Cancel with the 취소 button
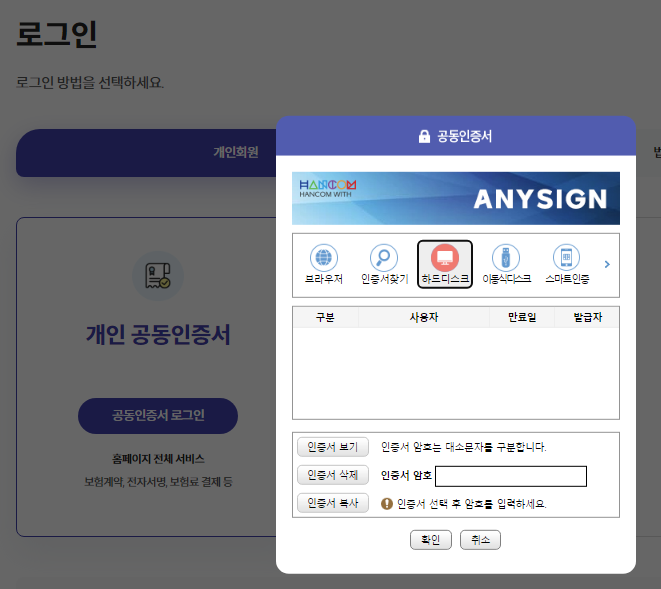Image resolution: width=661 pixels, height=589 pixels. pos(480,540)
